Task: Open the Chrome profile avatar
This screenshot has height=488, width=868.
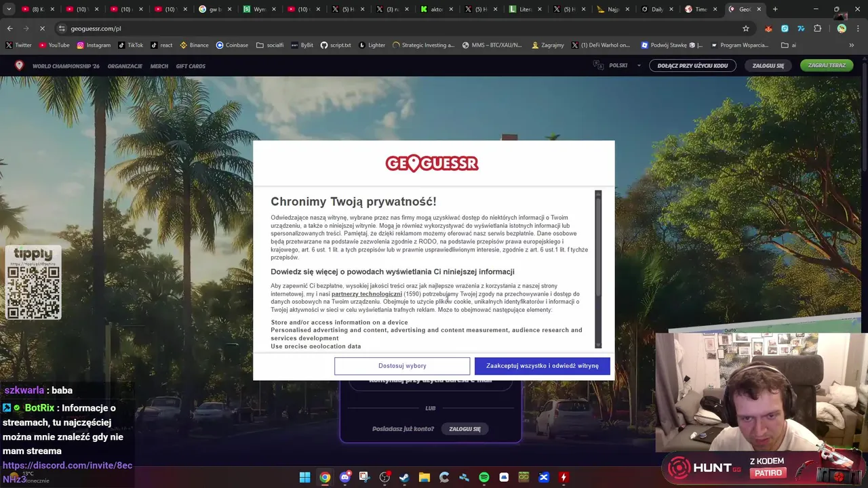Action: point(842,28)
